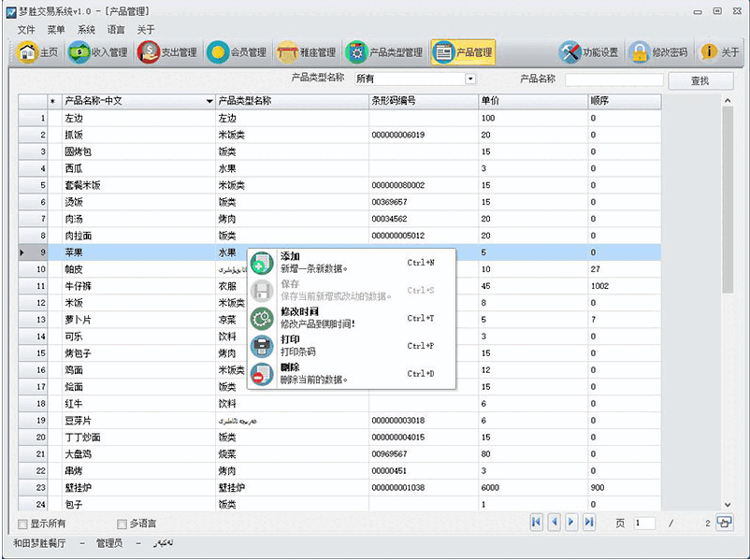Open the 主页 home toolbar icon
The image size is (750, 560).
39,52
